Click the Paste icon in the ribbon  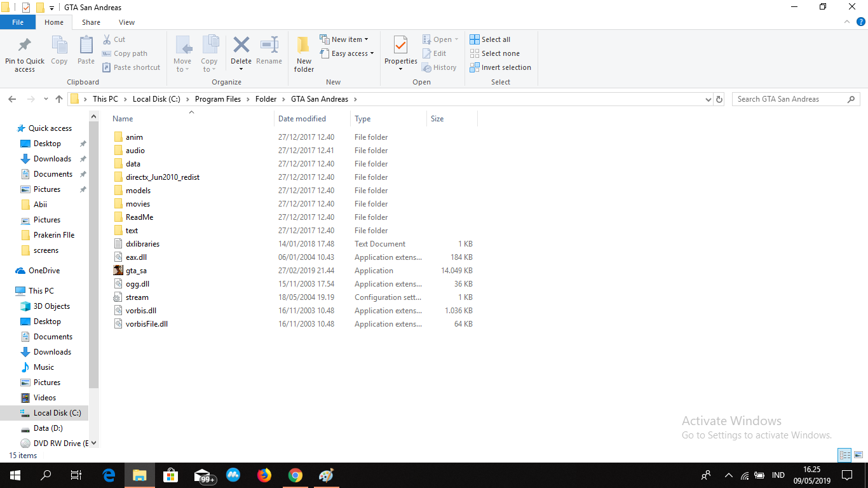click(86, 51)
